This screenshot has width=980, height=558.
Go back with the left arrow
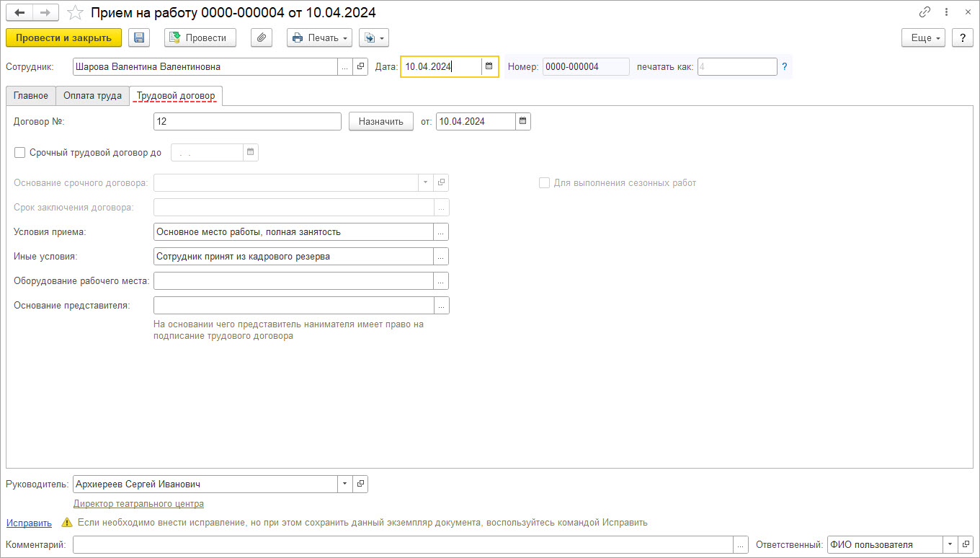[x=19, y=13]
